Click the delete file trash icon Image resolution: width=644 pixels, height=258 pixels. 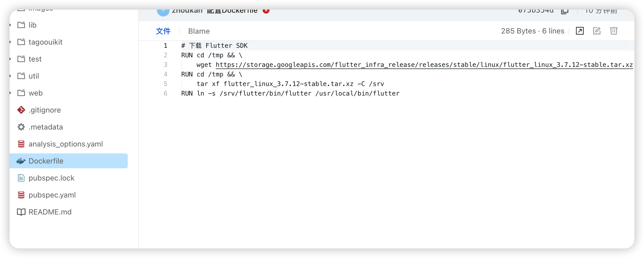pos(614,31)
